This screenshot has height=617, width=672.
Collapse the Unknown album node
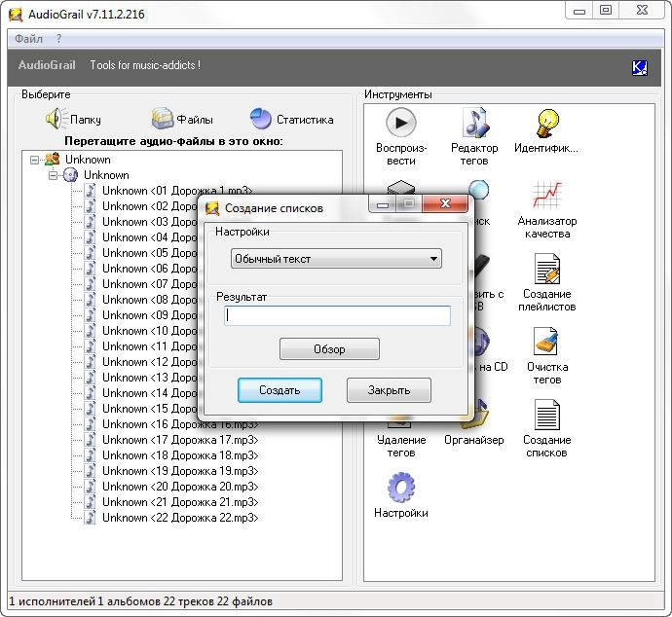(53, 175)
